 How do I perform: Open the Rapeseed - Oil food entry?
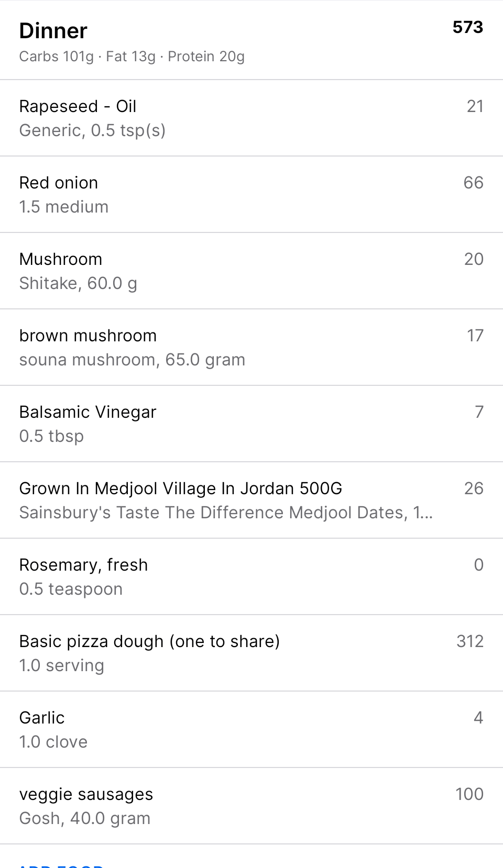tap(78, 106)
